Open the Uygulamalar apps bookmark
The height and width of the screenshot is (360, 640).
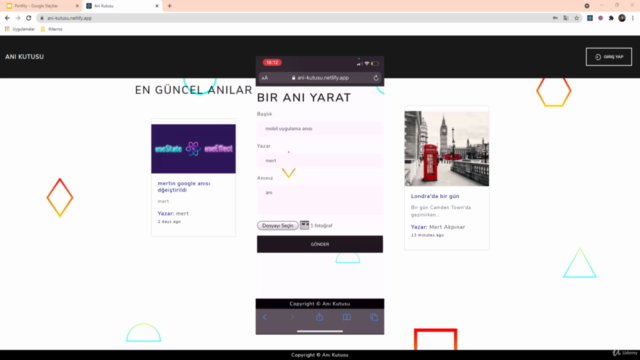[x=20, y=29]
